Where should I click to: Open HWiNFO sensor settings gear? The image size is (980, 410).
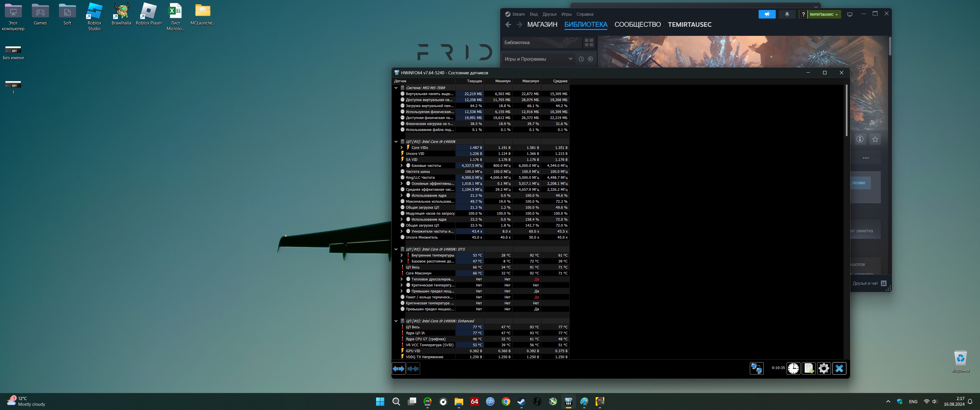[x=824, y=368]
